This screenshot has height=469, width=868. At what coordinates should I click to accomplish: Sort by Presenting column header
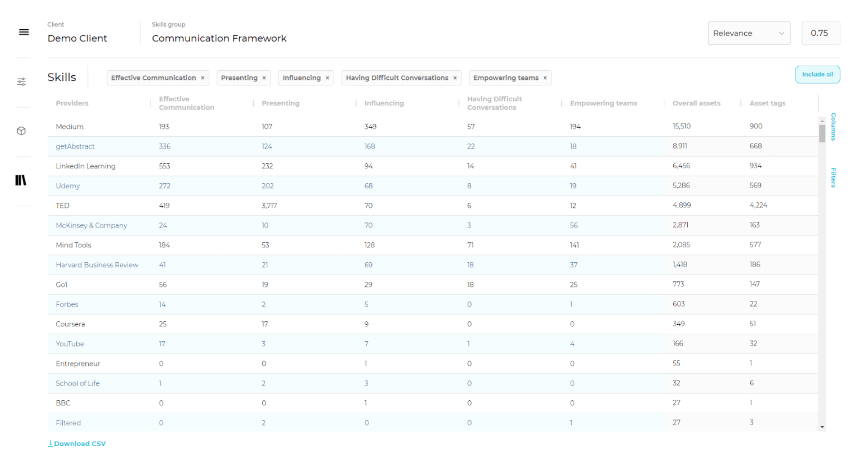click(x=281, y=103)
